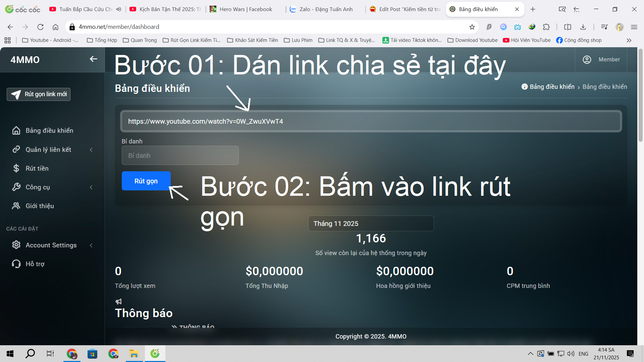644x362 pixels.
Task: Expand the Account Settings submenu
Action: pos(91,245)
